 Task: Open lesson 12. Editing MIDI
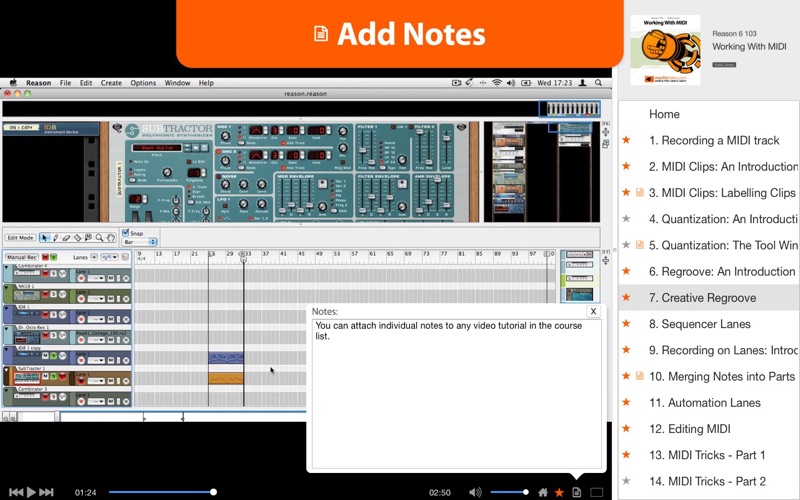coord(689,429)
